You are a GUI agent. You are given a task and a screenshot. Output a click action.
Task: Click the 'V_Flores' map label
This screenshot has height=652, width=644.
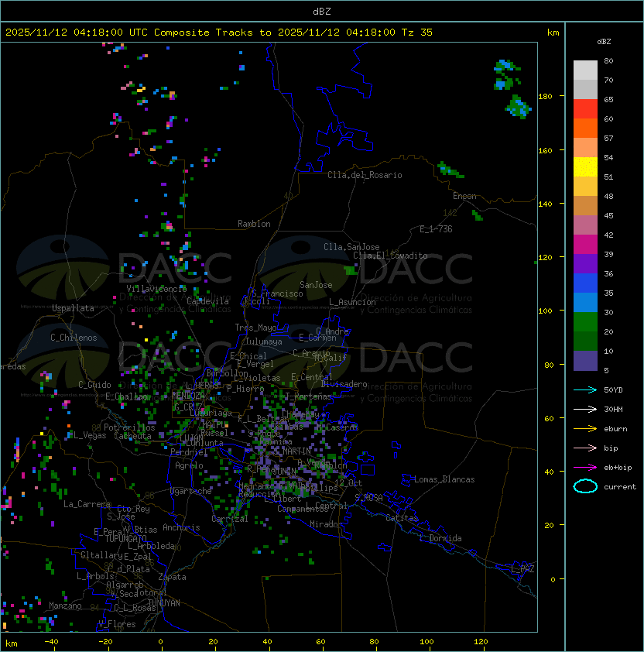click(117, 624)
